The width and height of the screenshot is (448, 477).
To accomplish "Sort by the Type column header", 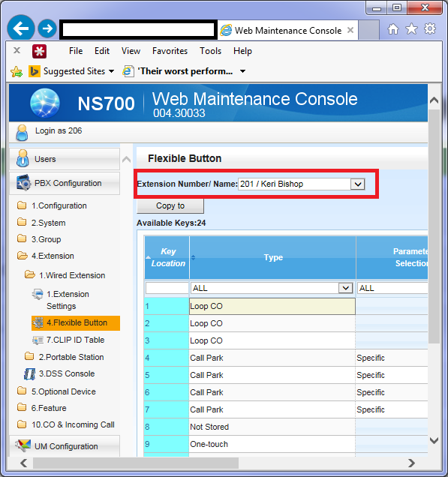I will (x=273, y=257).
